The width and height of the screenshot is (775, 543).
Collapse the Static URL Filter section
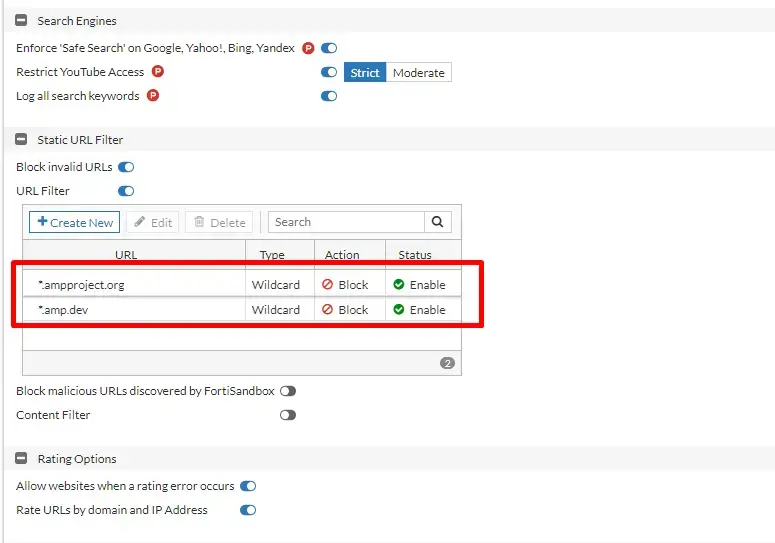point(21,140)
